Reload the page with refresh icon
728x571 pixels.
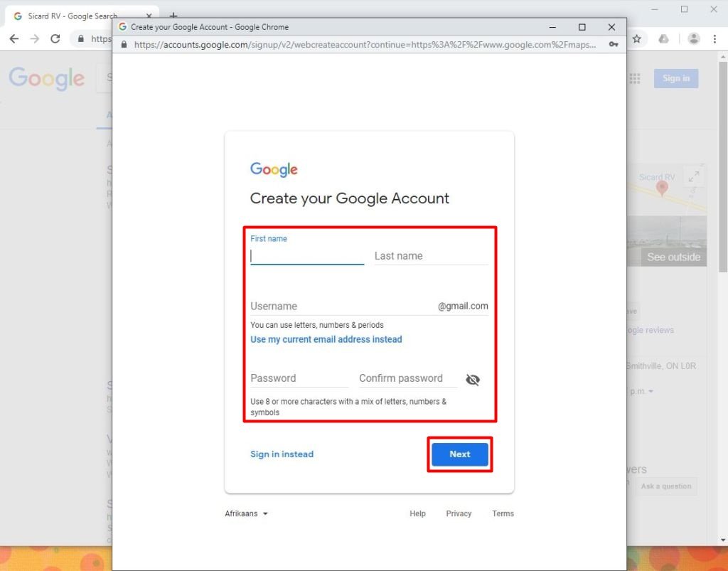55,39
